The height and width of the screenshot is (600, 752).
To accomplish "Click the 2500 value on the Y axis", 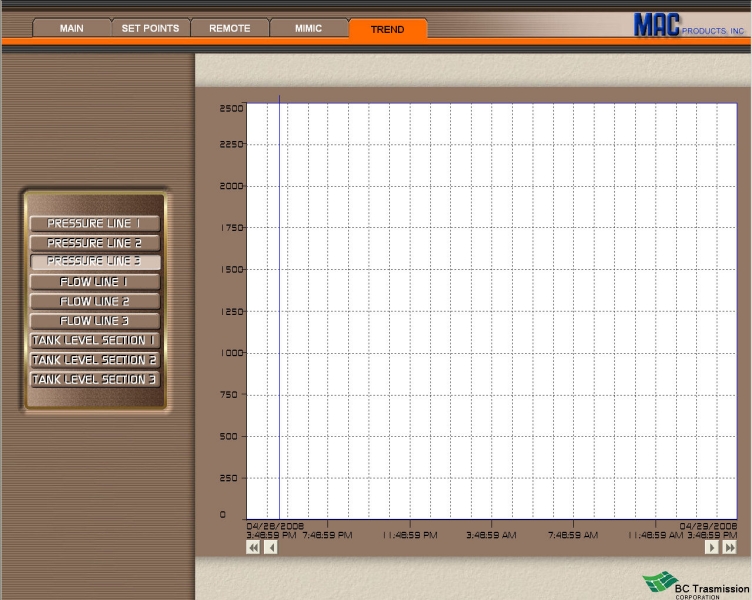I will click(231, 108).
